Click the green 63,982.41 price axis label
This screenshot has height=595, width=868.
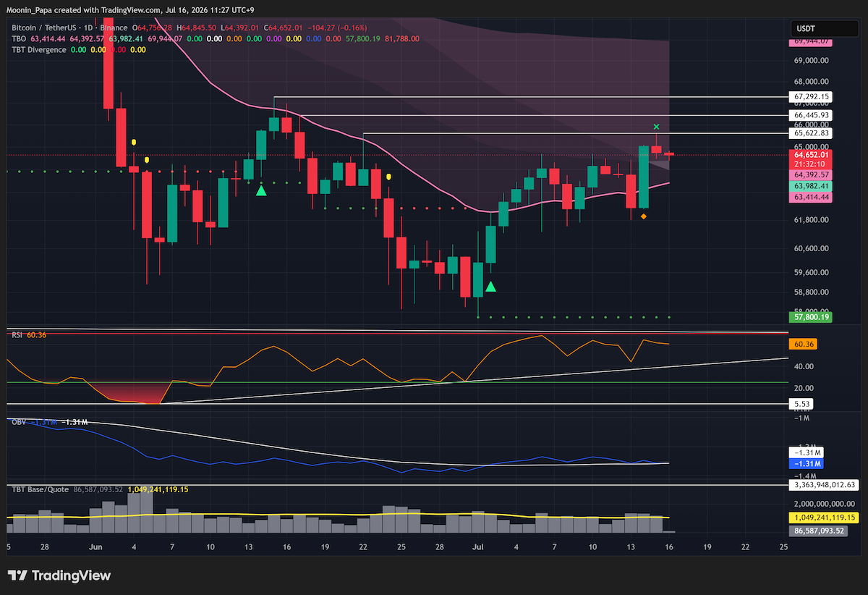(x=812, y=186)
